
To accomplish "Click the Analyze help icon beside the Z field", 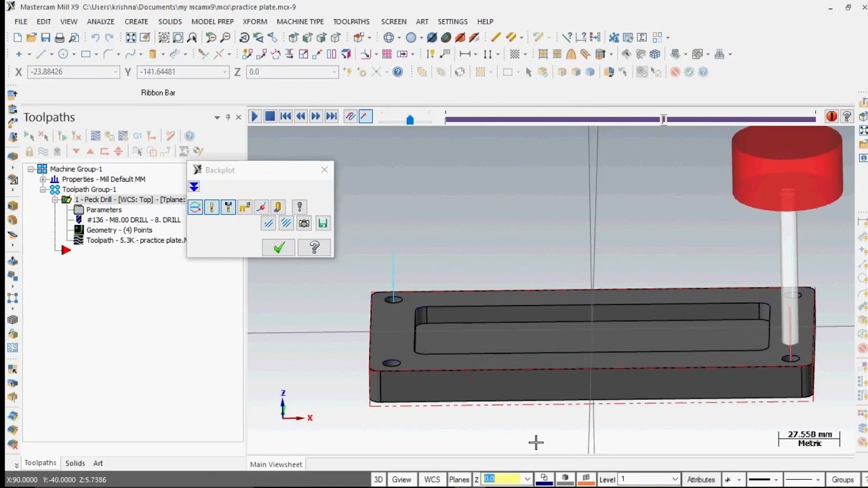I will click(x=398, y=72).
